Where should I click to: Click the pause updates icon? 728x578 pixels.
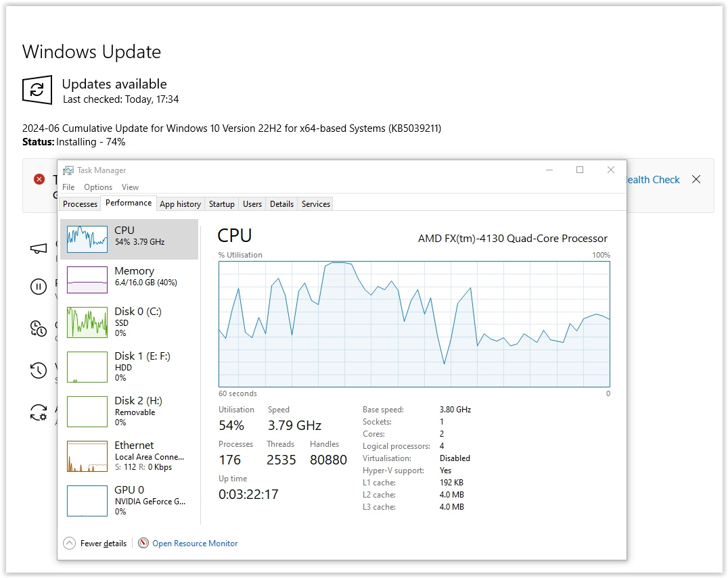[39, 286]
